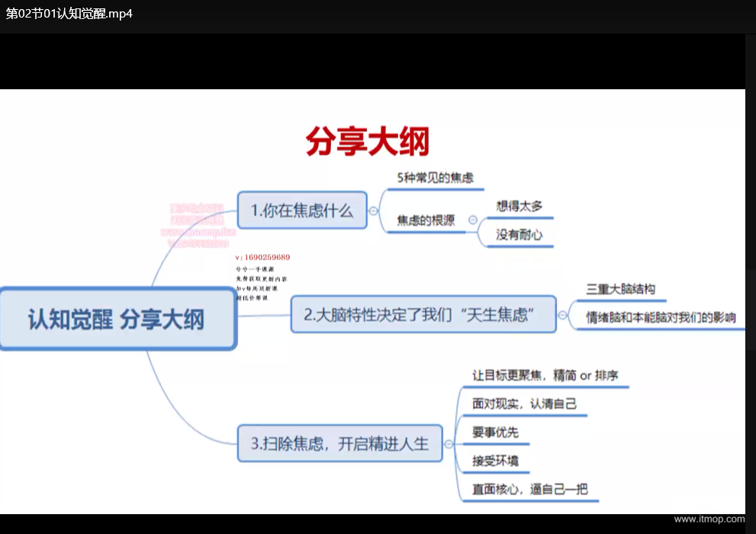Click the '没有耐心' leaf topic
Image resolution: width=756 pixels, height=534 pixels.
tap(519, 235)
